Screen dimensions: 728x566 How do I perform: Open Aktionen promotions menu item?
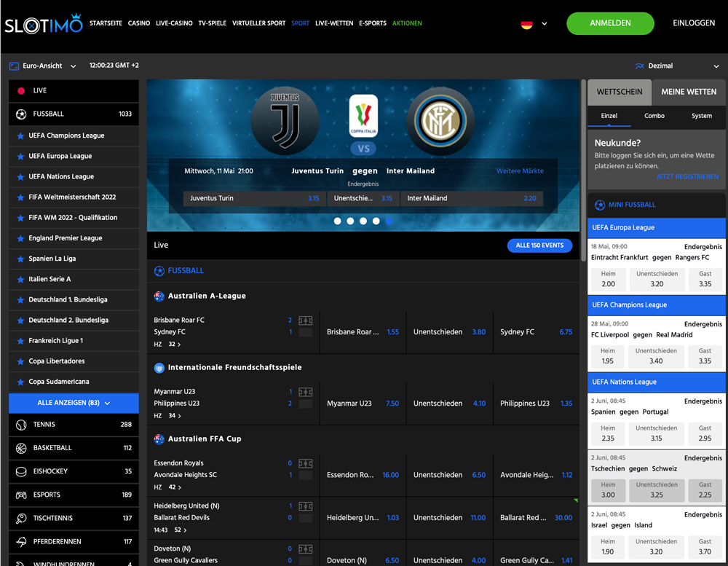click(407, 23)
